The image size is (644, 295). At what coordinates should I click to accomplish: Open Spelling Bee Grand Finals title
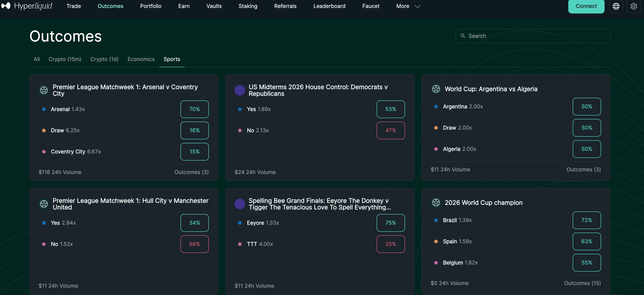click(x=320, y=204)
